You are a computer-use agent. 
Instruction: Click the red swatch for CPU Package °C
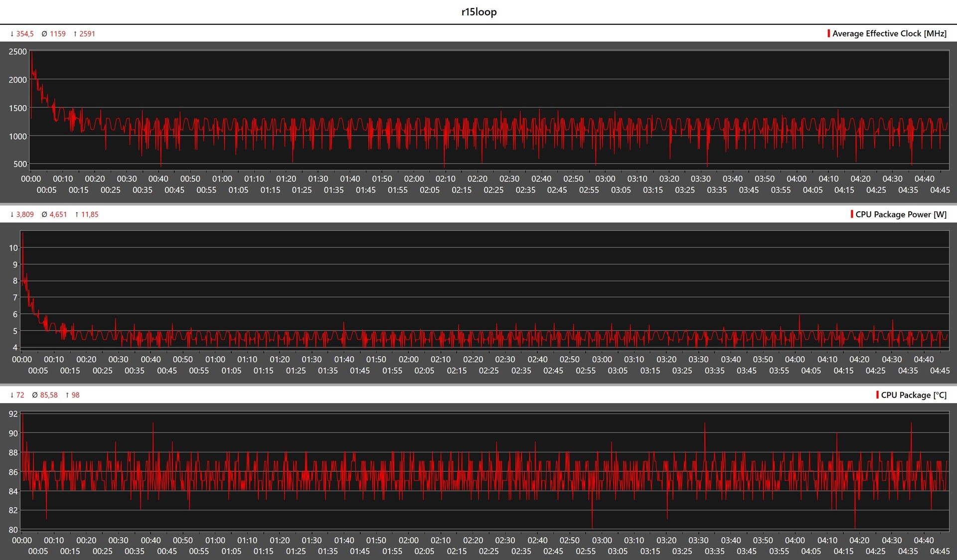(877, 395)
